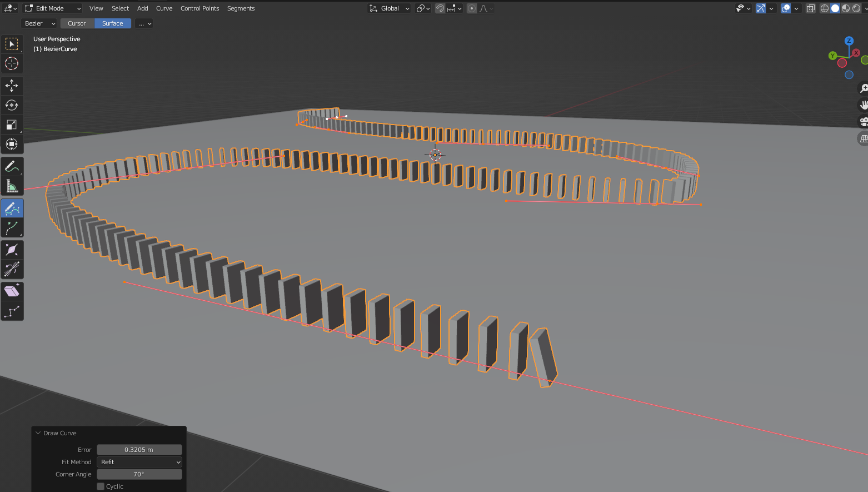
Task: Collapse the Draw Curve panel
Action: pyautogui.click(x=38, y=433)
